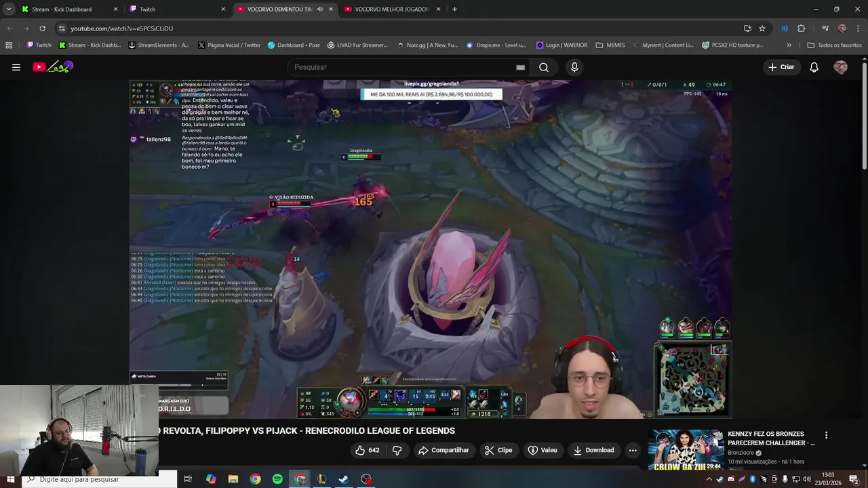Open the media controls toolbar icon
The width and height of the screenshot is (868, 488).
click(x=825, y=28)
